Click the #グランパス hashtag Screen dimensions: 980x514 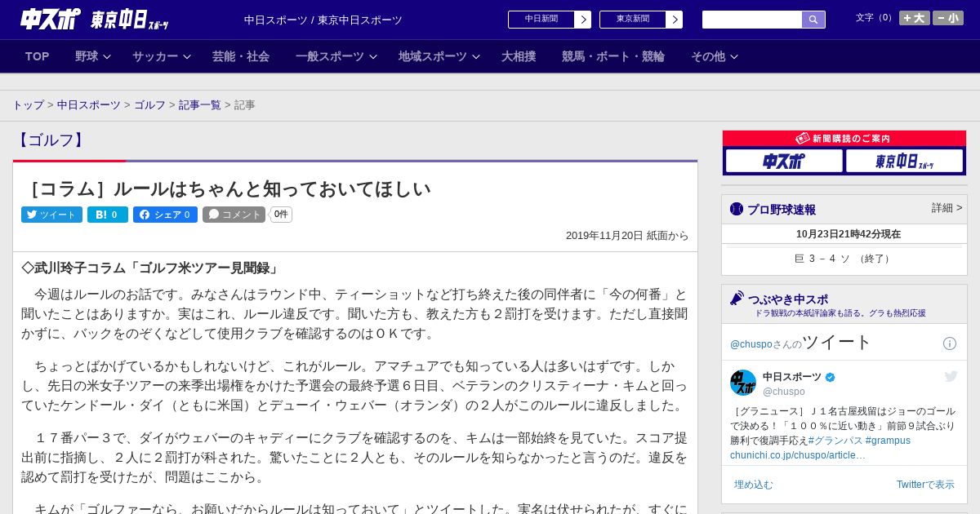pos(835,441)
